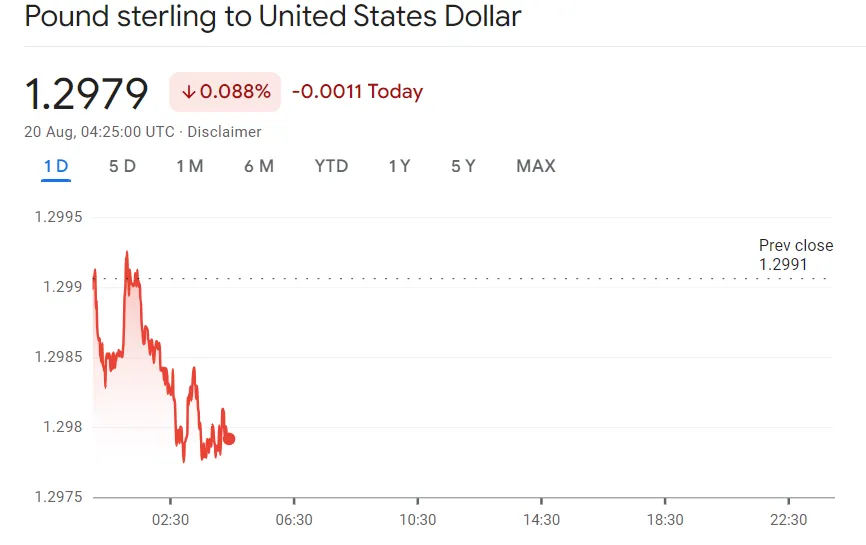Click the red current price dot
Viewport: 866px width, 545px height.
[x=229, y=438]
